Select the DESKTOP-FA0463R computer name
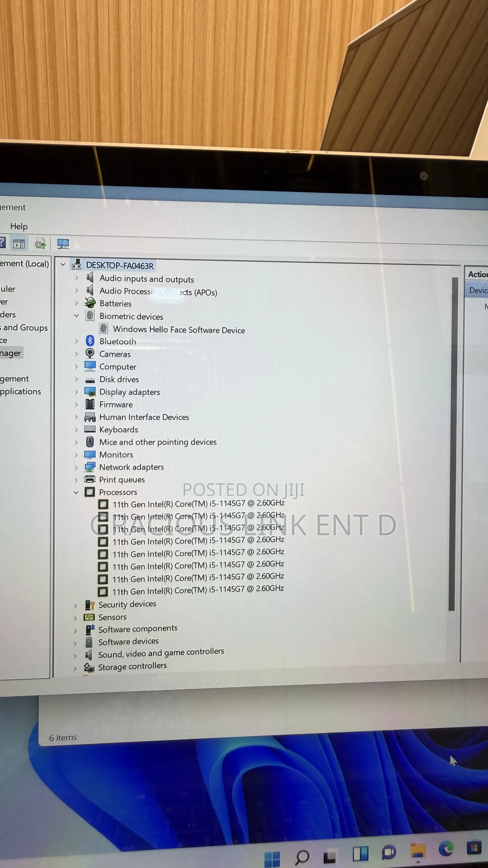The height and width of the screenshot is (868, 488). (120, 265)
